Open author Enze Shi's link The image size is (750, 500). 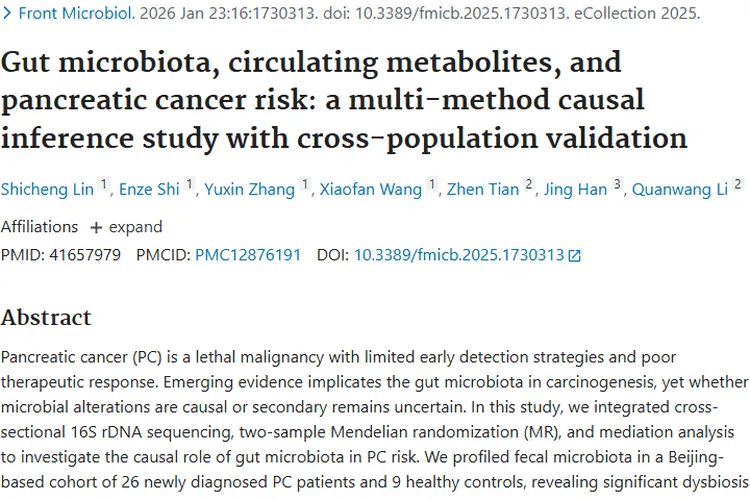pyautogui.click(x=150, y=189)
